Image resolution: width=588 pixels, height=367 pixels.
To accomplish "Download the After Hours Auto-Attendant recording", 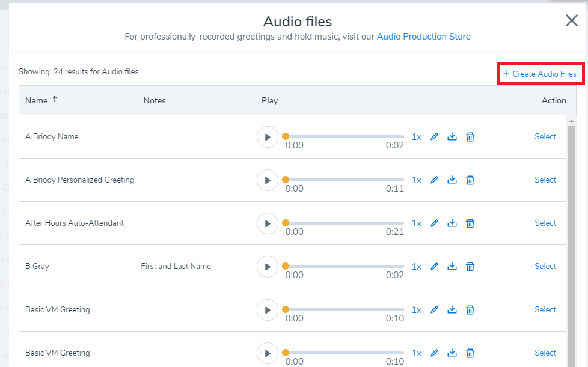I will pos(452,223).
